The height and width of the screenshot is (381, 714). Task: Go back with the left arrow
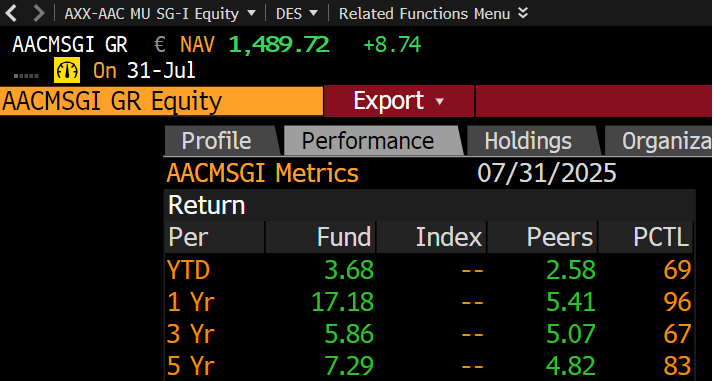(11, 13)
